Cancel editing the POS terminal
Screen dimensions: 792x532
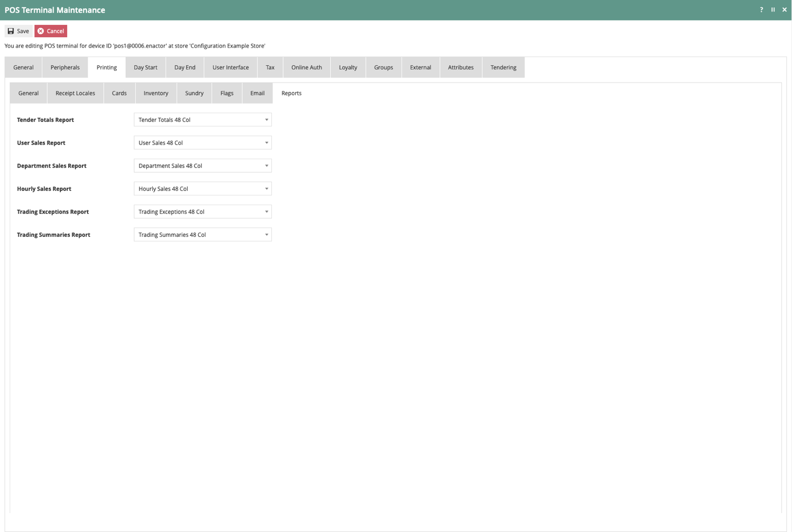point(50,31)
